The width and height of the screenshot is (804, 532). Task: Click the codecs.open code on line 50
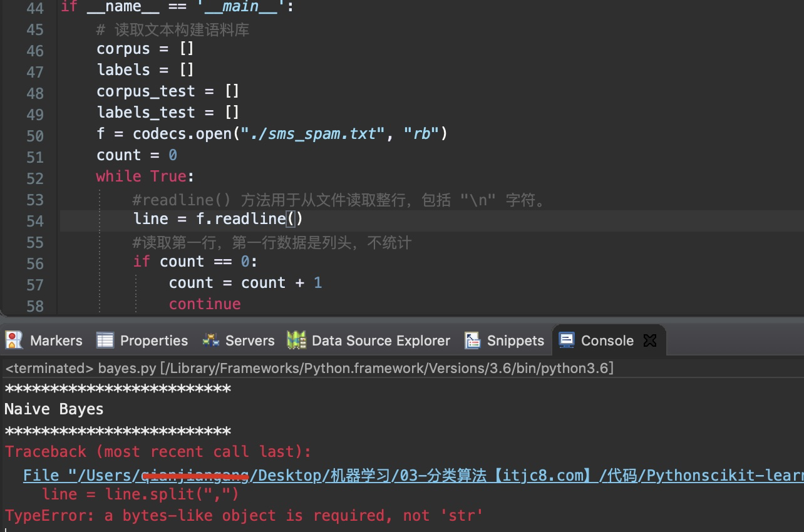click(272, 134)
